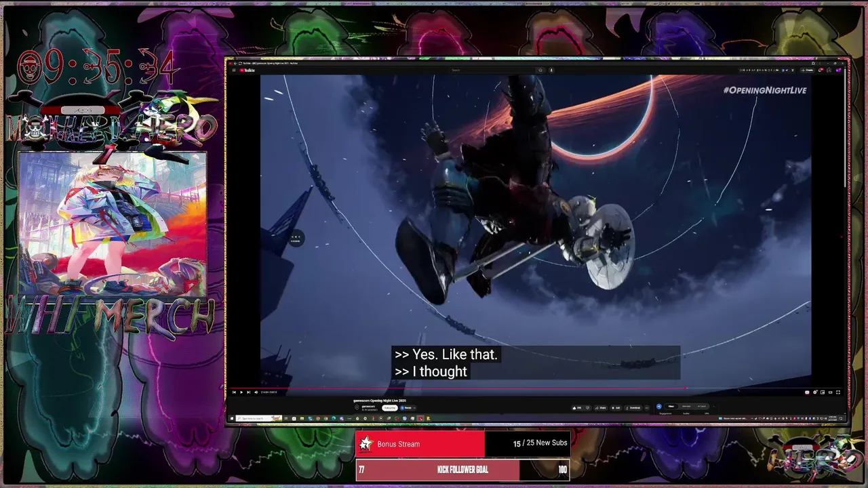This screenshot has height=488, width=868.
Task: Mute the YouTube player volume
Action: pos(256,392)
